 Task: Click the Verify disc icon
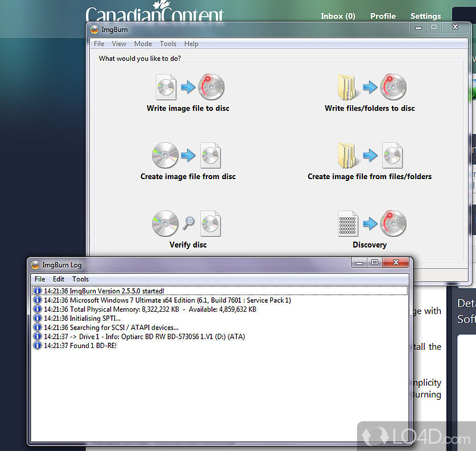pos(186,223)
